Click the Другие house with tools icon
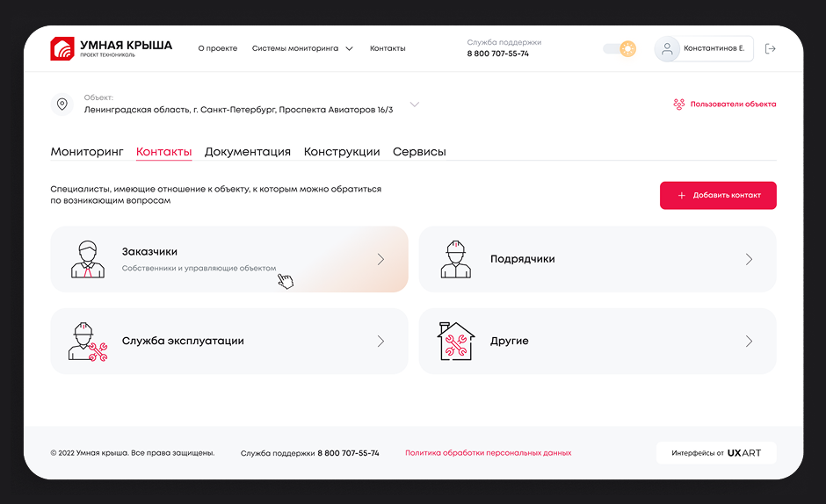826x504 pixels. click(455, 341)
